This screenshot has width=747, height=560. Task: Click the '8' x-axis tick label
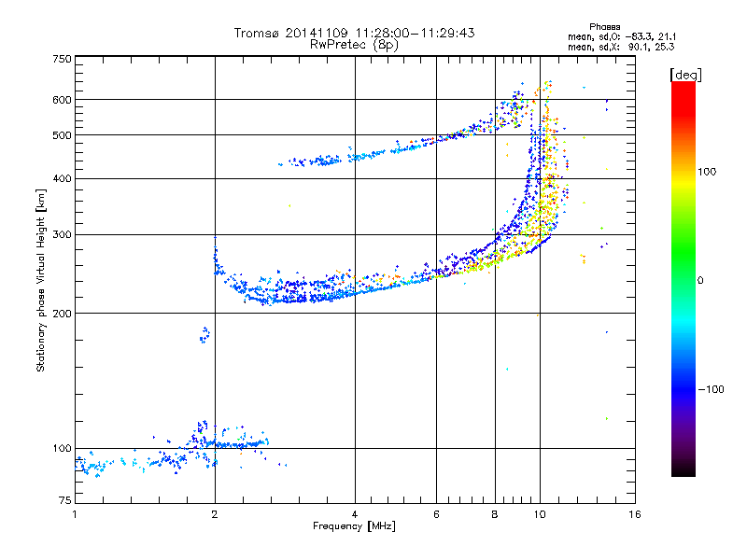click(495, 514)
